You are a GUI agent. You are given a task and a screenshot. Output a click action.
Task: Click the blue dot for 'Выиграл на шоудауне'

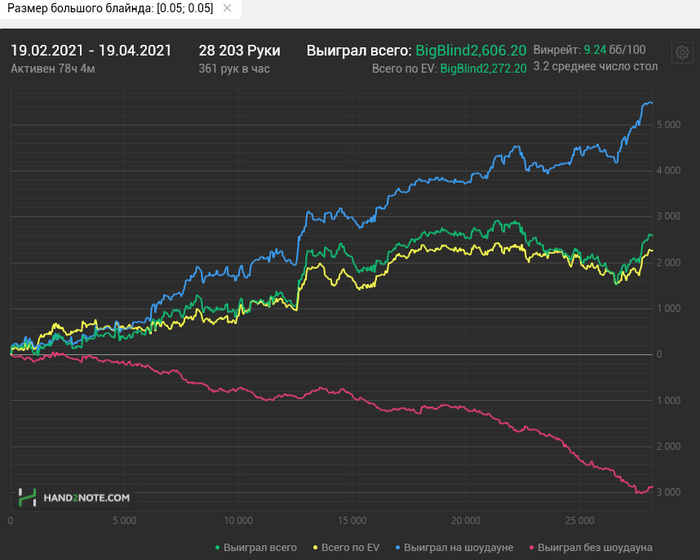pyautogui.click(x=398, y=547)
